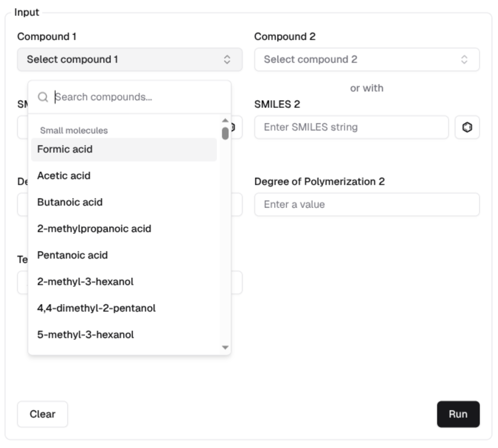
Task: Click the search magnifier icon in dropdown
Action: [43, 98]
